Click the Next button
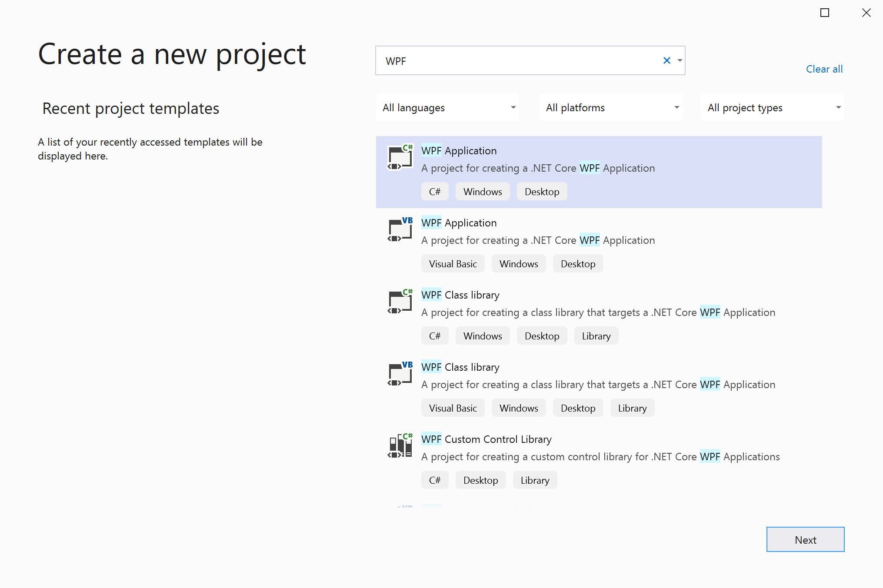883x588 pixels. [805, 539]
